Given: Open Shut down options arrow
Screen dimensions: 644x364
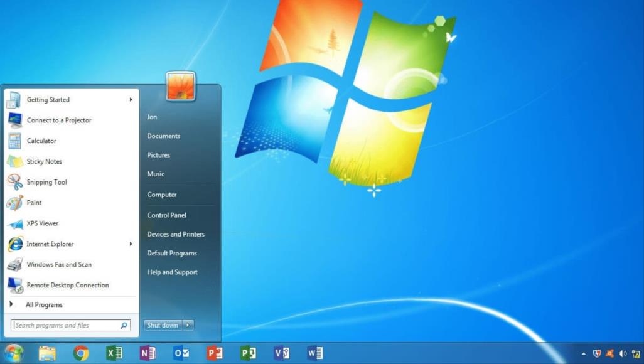Looking at the screenshot, I should point(188,325).
